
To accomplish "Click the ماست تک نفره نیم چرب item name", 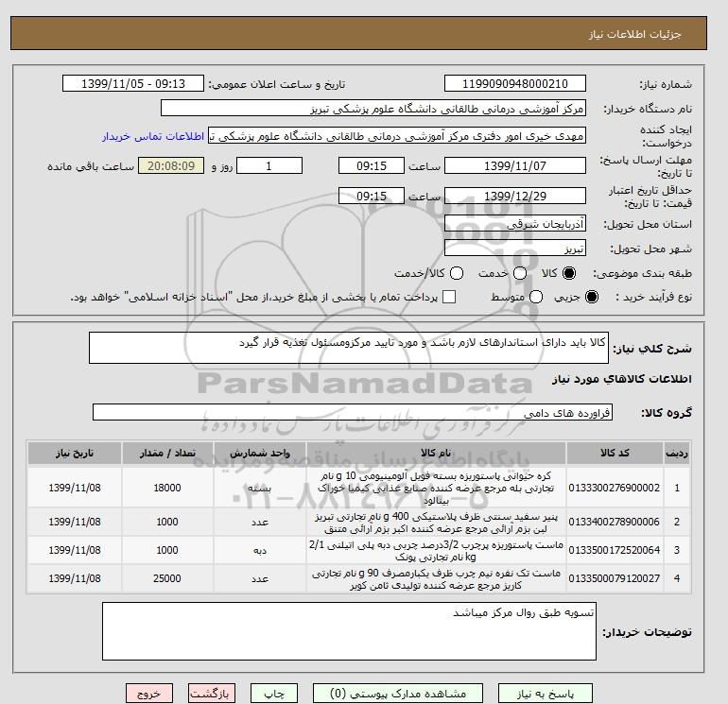I will 436,579.
